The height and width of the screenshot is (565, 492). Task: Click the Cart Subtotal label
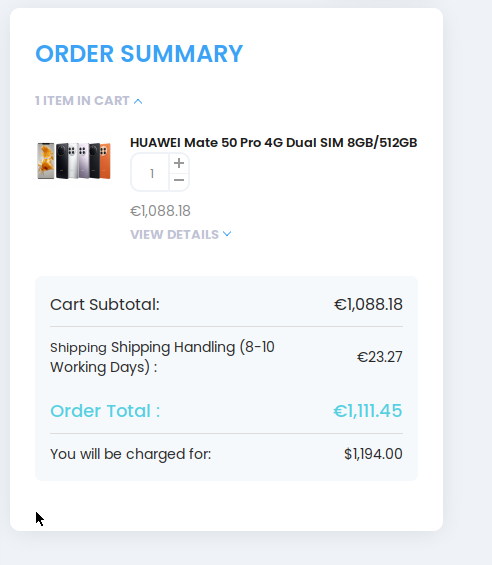pos(105,304)
